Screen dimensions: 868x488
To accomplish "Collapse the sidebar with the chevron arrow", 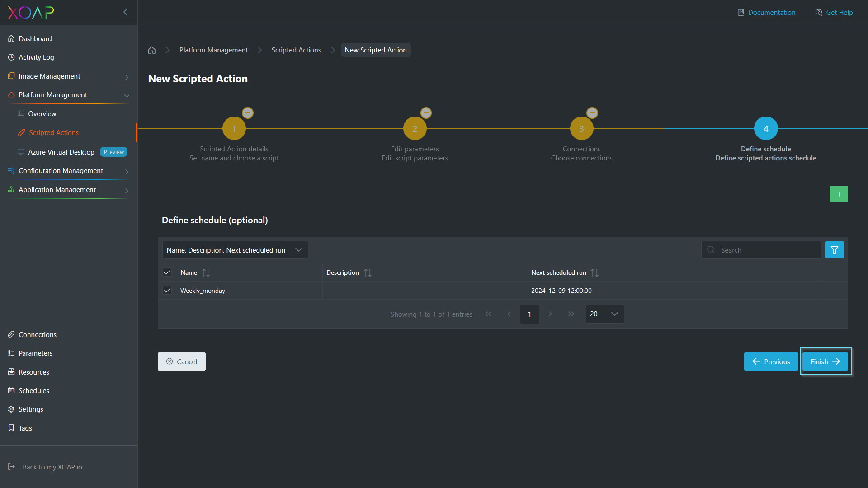I will 126,12.
